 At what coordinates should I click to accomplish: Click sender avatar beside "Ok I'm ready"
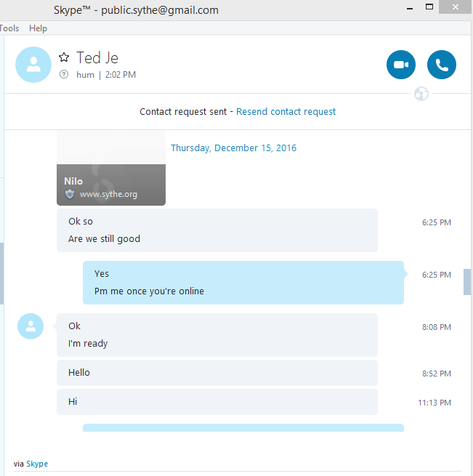(31, 326)
